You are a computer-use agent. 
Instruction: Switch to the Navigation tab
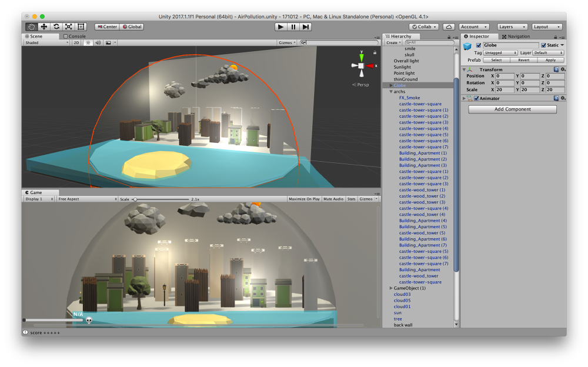517,36
